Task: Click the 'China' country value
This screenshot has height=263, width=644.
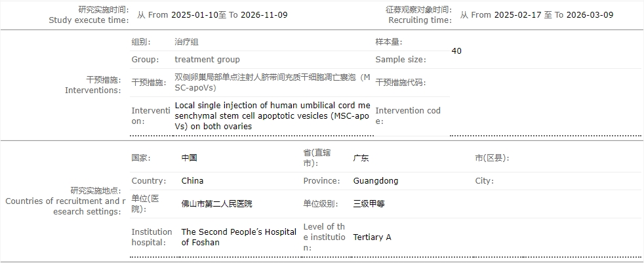Action: pyautogui.click(x=192, y=181)
